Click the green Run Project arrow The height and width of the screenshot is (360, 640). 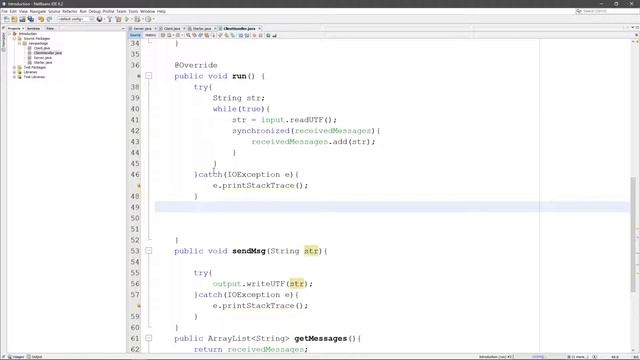point(127,19)
